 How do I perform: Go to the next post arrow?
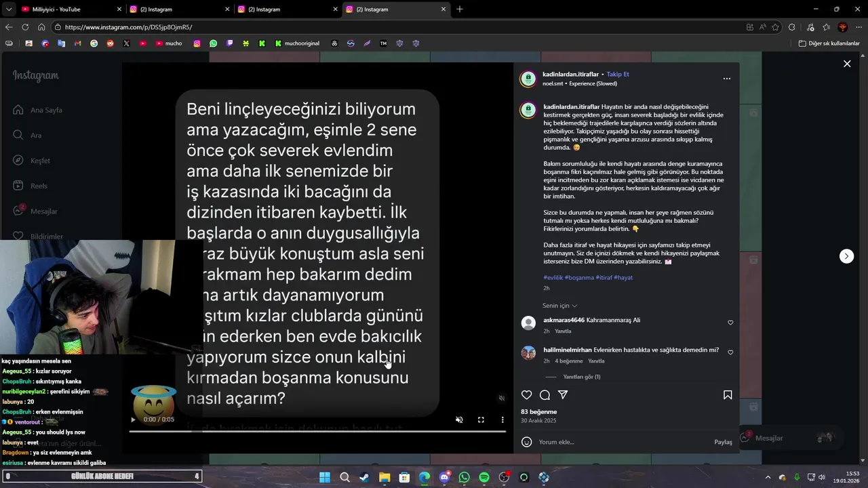(846, 256)
